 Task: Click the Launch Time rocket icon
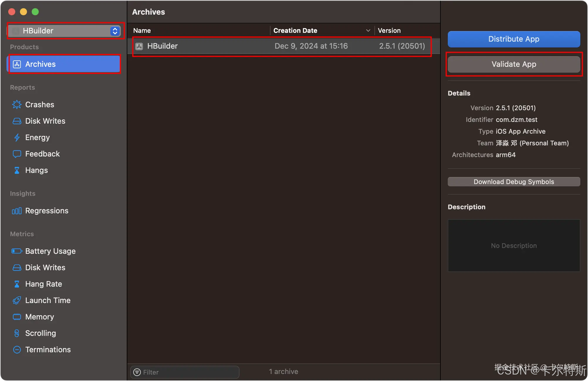pyautogui.click(x=17, y=300)
